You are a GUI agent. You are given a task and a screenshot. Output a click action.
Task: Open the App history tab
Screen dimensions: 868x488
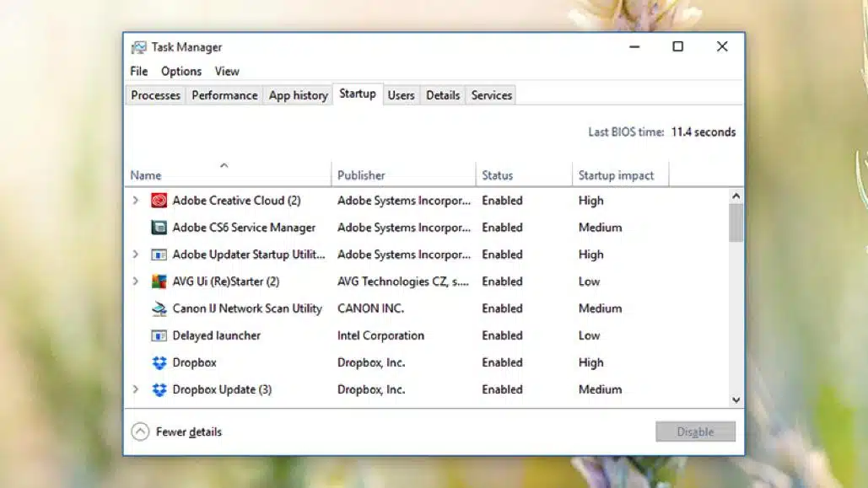tap(298, 95)
